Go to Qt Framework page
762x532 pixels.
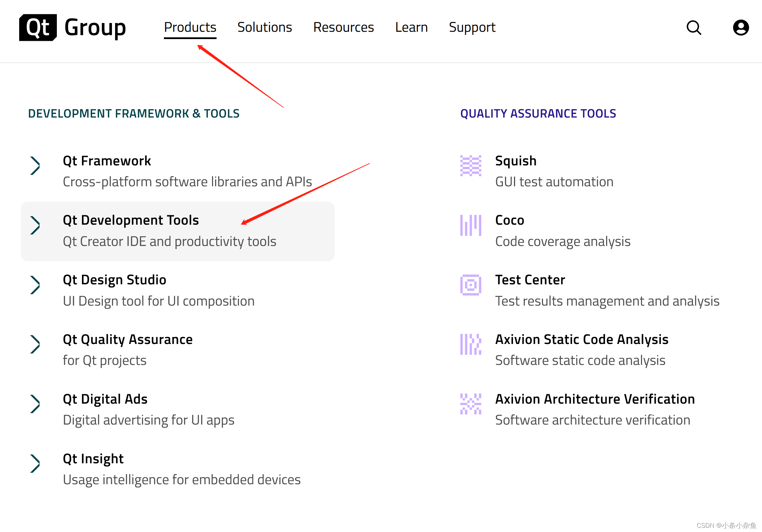pos(107,161)
